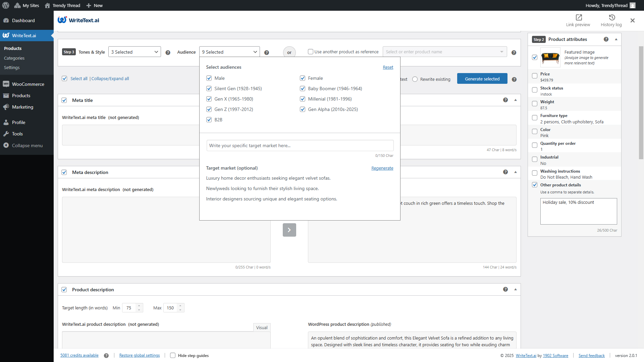Uncheck the Gen Z (1997-2012) audience
Screen dimensions: 644x362
point(209,109)
